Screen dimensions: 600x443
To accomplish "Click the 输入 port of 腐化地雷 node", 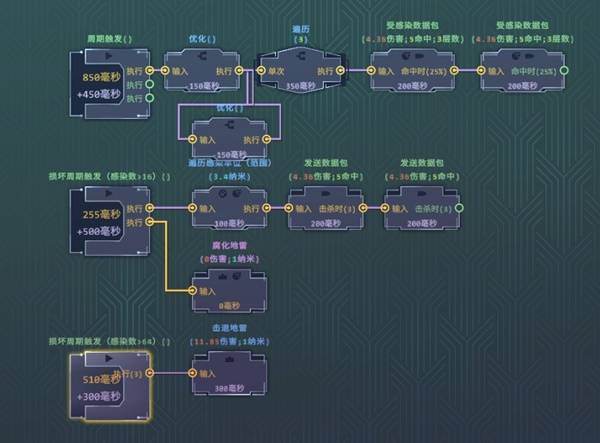I will (x=194, y=292).
